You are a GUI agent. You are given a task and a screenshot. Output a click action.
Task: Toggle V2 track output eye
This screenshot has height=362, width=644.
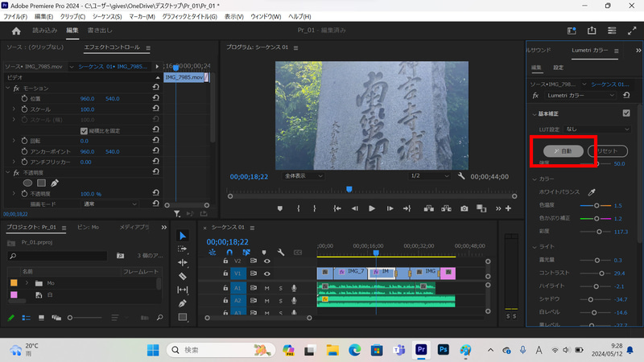[267, 261]
